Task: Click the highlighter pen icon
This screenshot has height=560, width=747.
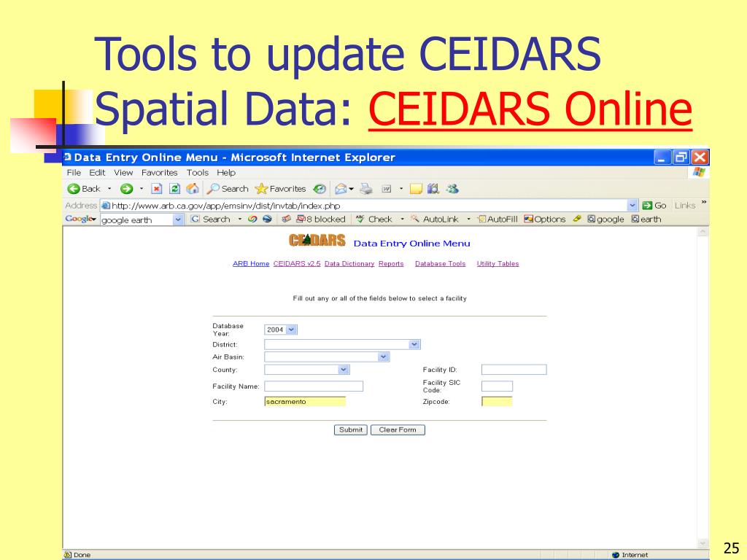Action: [577, 219]
